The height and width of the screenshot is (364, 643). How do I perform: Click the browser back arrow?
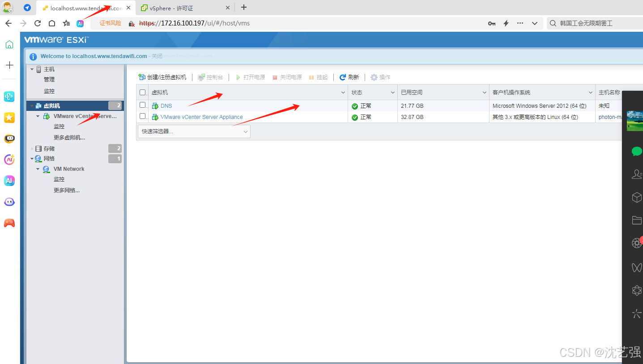coord(8,23)
